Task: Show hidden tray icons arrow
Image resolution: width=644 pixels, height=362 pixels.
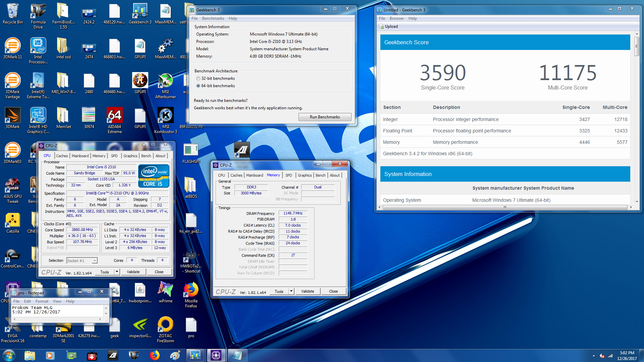Action: (594, 356)
